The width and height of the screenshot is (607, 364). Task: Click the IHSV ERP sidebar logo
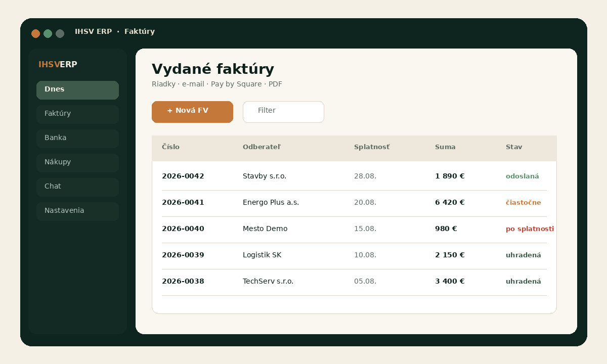point(58,65)
